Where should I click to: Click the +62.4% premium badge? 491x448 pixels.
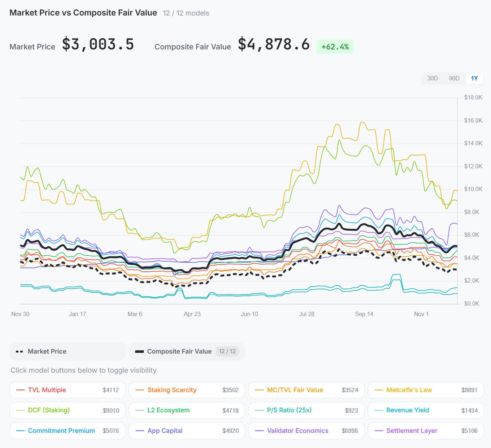(x=335, y=47)
